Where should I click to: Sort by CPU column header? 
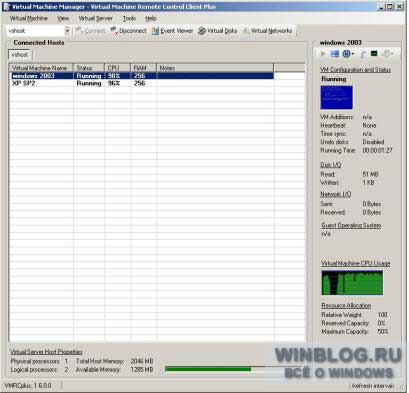pos(117,68)
